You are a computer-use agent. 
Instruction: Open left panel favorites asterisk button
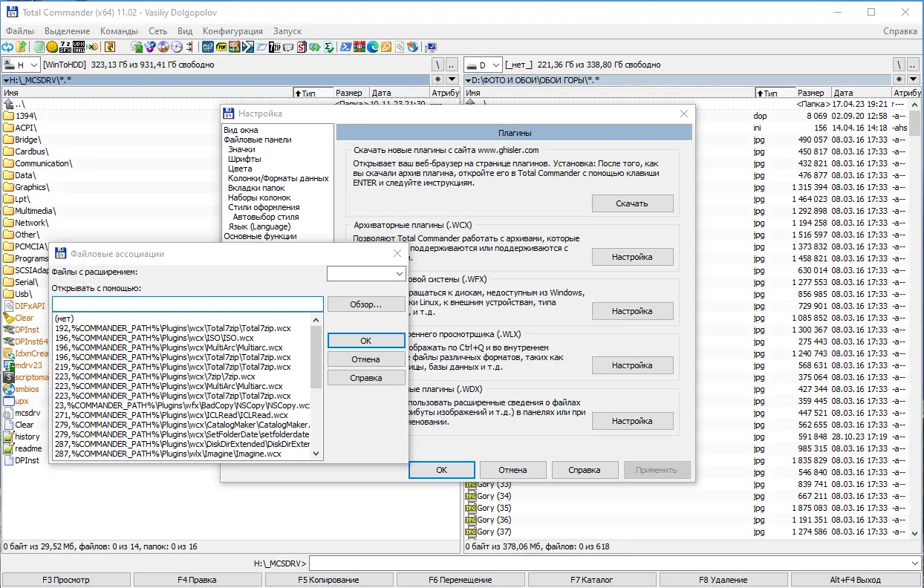[x=437, y=79]
